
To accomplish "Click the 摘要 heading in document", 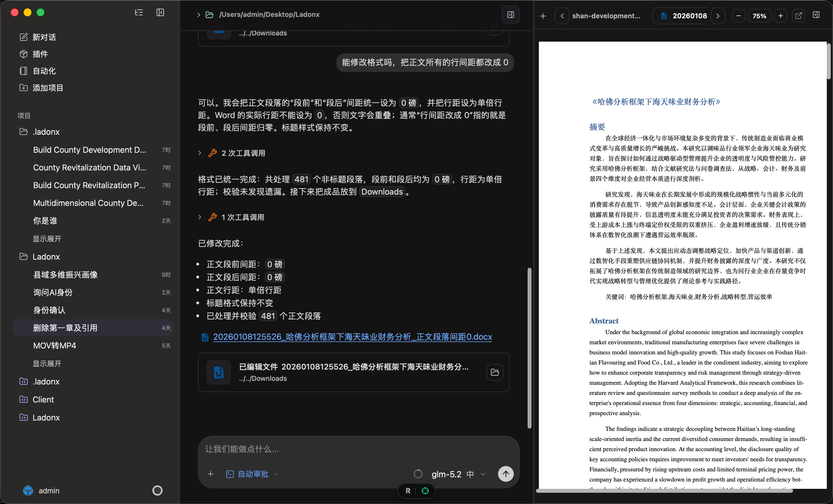I will pos(597,127).
